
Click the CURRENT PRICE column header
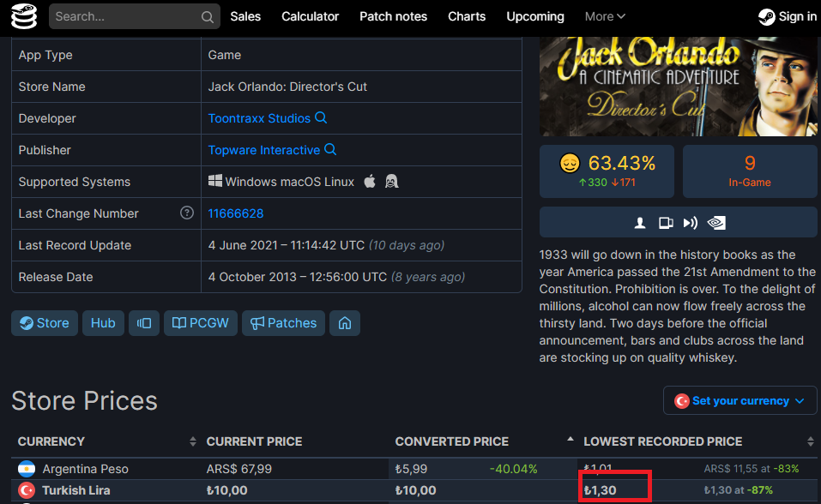254,441
